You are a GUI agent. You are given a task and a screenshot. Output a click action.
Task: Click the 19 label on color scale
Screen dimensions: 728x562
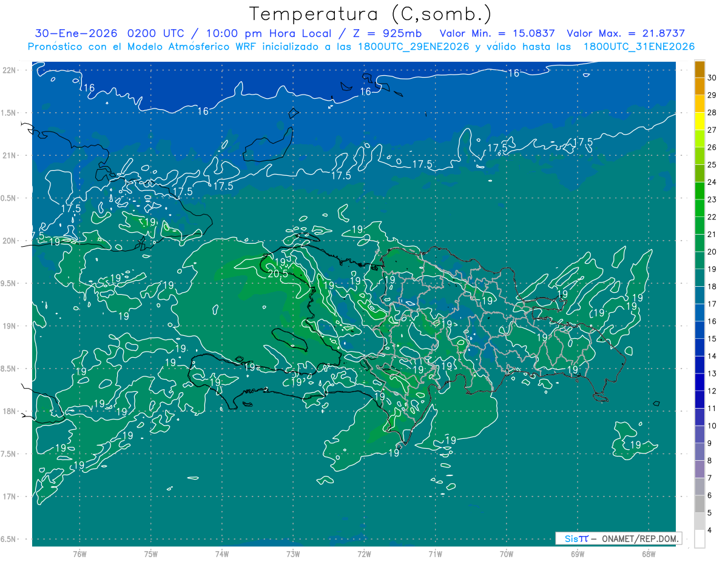[x=712, y=269]
